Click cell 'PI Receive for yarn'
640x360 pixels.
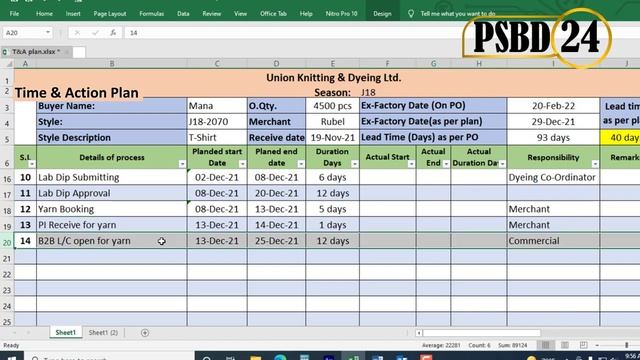coord(111,225)
